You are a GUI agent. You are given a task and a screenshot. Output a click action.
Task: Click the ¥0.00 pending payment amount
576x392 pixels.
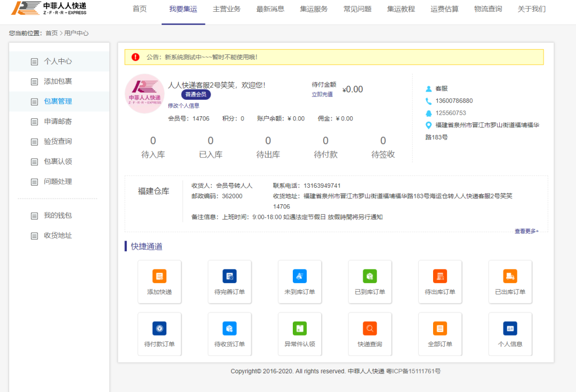point(353,89)
